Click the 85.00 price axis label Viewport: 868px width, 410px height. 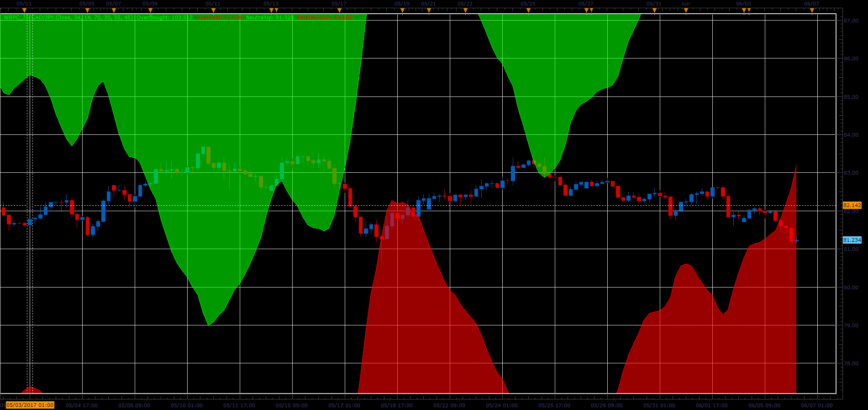tap(851, 97)
